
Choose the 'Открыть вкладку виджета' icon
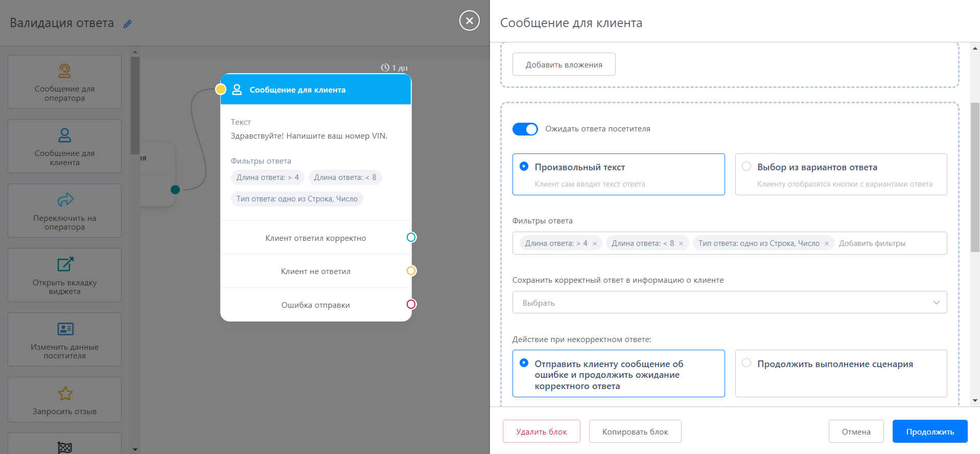(65, 264)
